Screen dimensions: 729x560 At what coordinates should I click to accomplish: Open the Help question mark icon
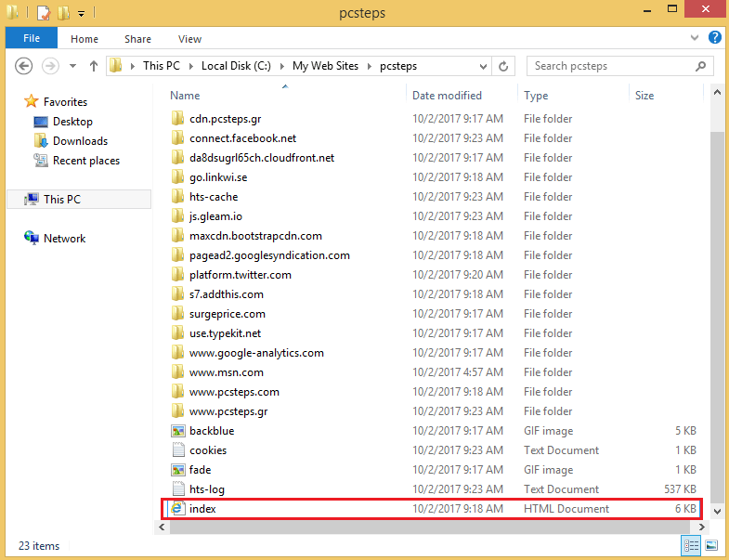pyautogui.click(x=714, y=37)
